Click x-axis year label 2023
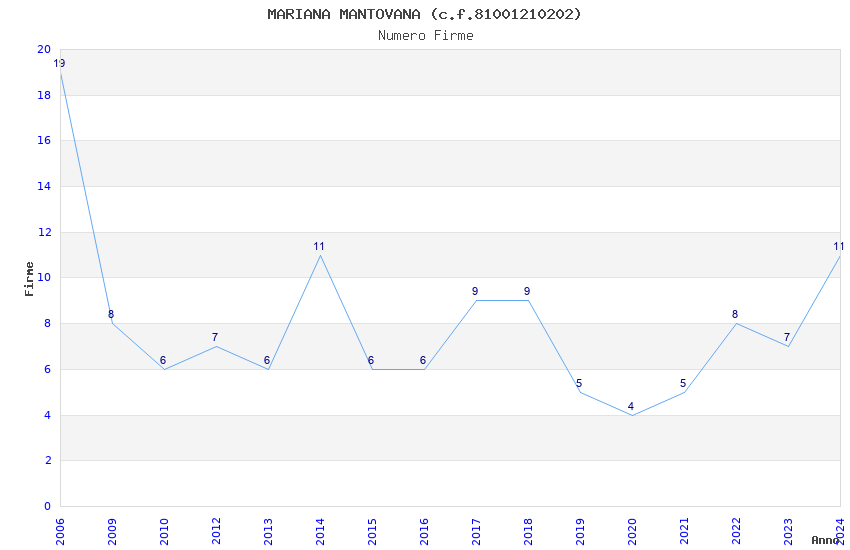This screenshot has width=850, height=550. tap(789, 531)
